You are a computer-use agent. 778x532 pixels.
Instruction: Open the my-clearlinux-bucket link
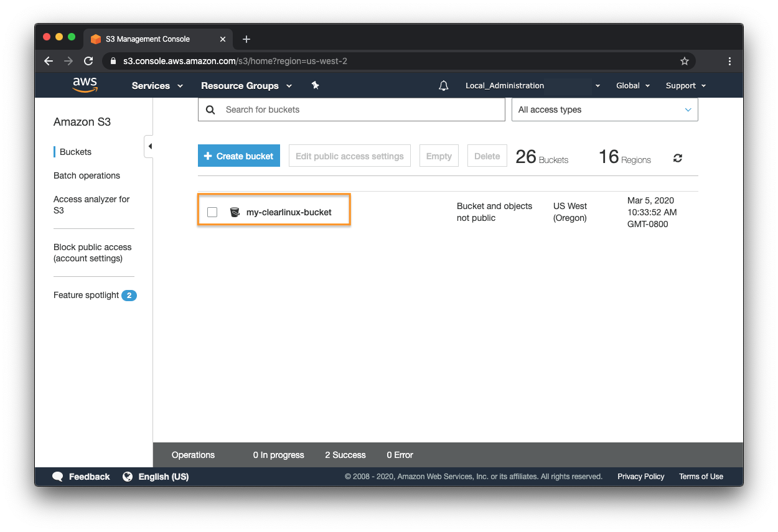click(289, 212)
